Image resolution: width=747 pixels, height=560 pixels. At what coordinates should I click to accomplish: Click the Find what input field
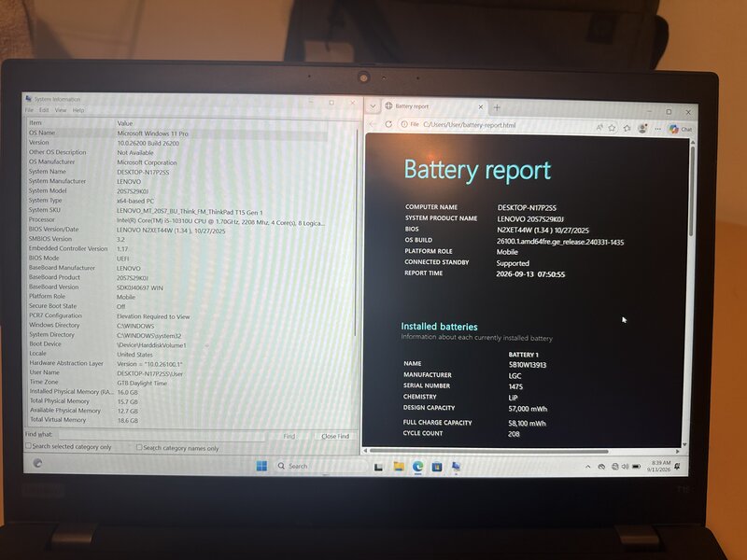(x=161, y=435)
